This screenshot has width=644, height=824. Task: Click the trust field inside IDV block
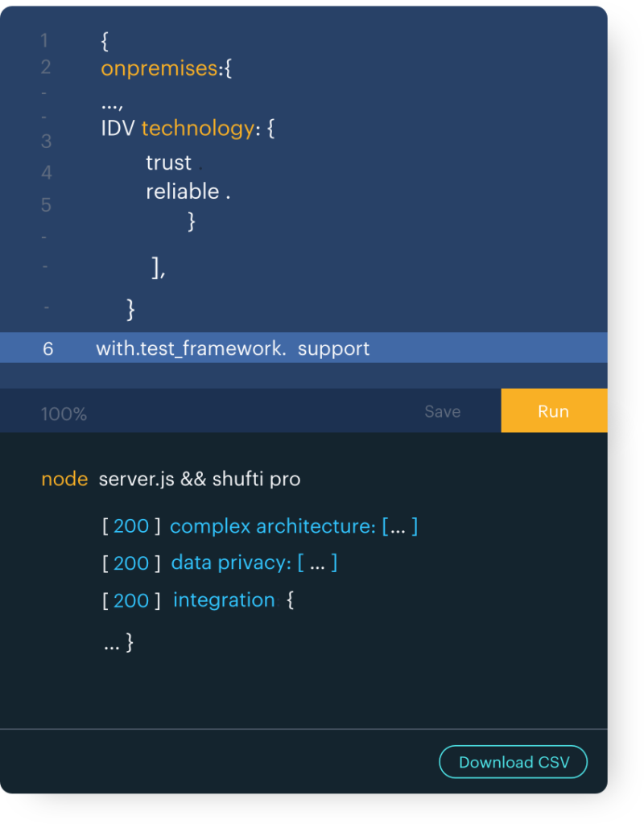[167, 163]
